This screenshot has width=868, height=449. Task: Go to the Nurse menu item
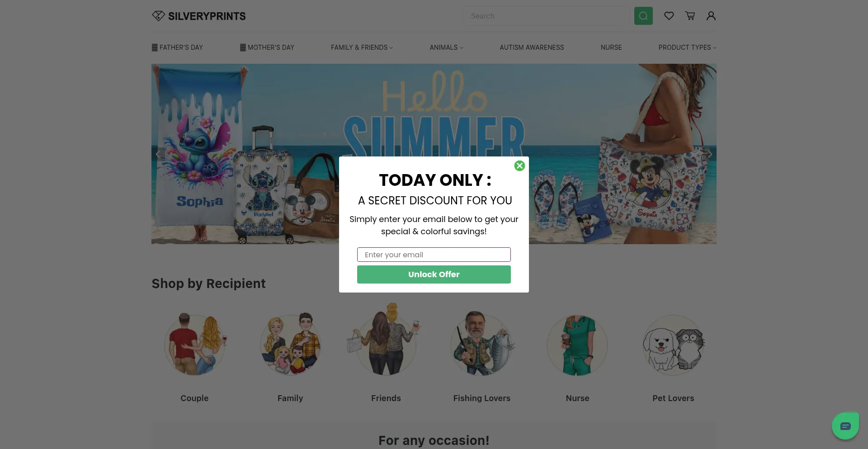(611, 47)
